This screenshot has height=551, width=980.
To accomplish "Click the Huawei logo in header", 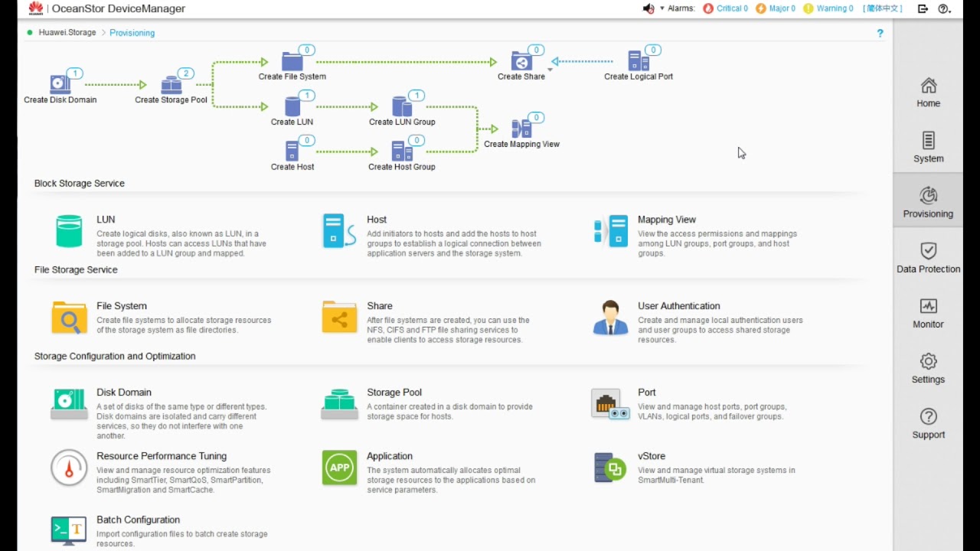I will click(x=35, y=8).
